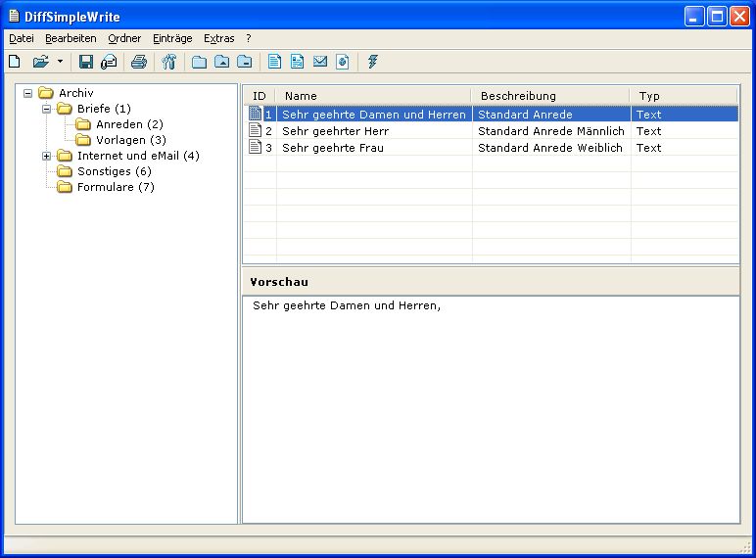This screenshot has width=756, height=558.
Task: Click the Anreden folder icon
Action: (83, 124)
